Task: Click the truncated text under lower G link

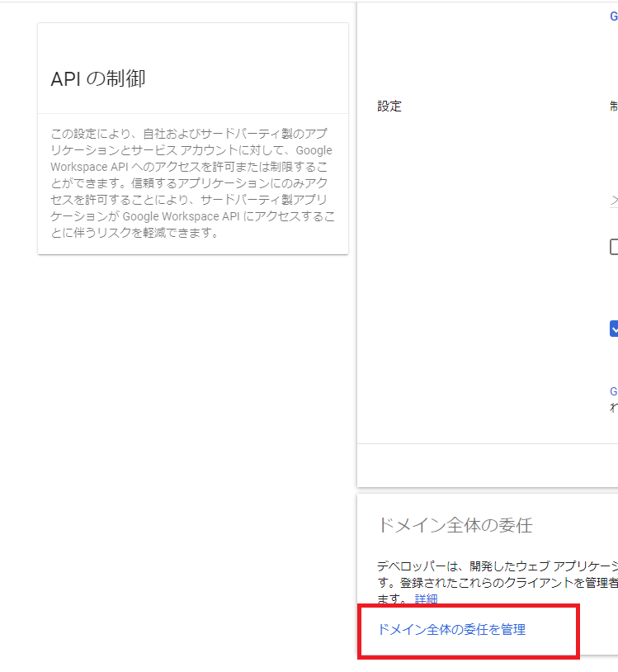Action: [613, 407]
